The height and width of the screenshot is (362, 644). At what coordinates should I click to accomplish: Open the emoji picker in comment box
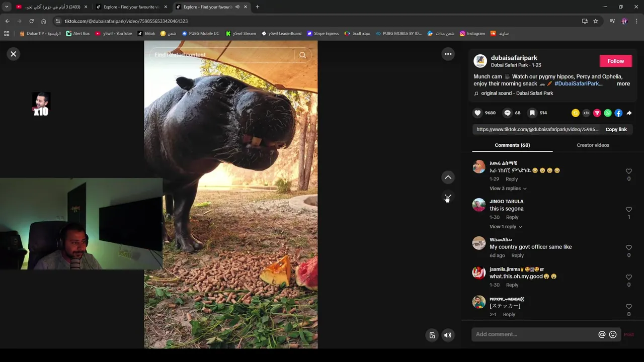click(613, 334)
